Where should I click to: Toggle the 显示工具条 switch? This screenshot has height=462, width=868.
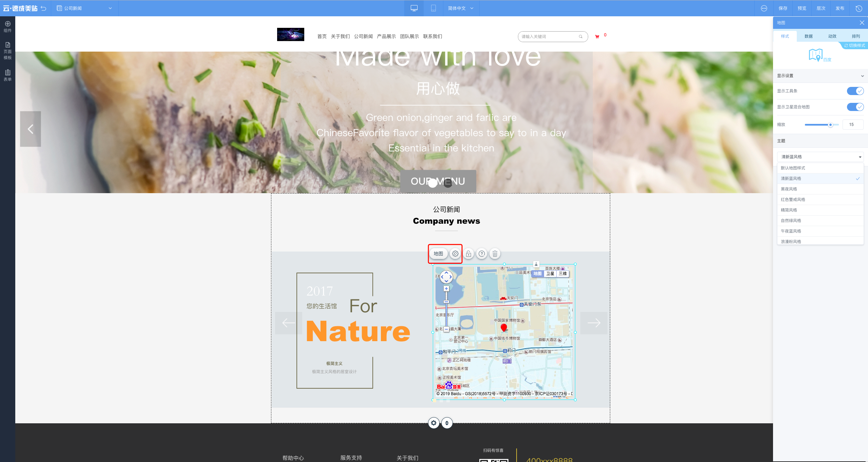(855, 91)
